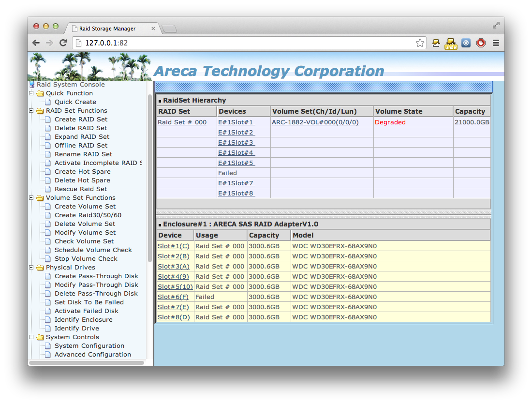This screenshot has height=404, width=532.
Task: Click the 21000.0GB capacity cell
Action: (x=472, y=122)
